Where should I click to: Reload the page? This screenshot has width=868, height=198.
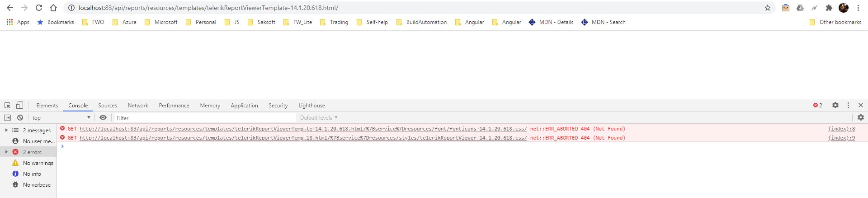coord(39,8)
